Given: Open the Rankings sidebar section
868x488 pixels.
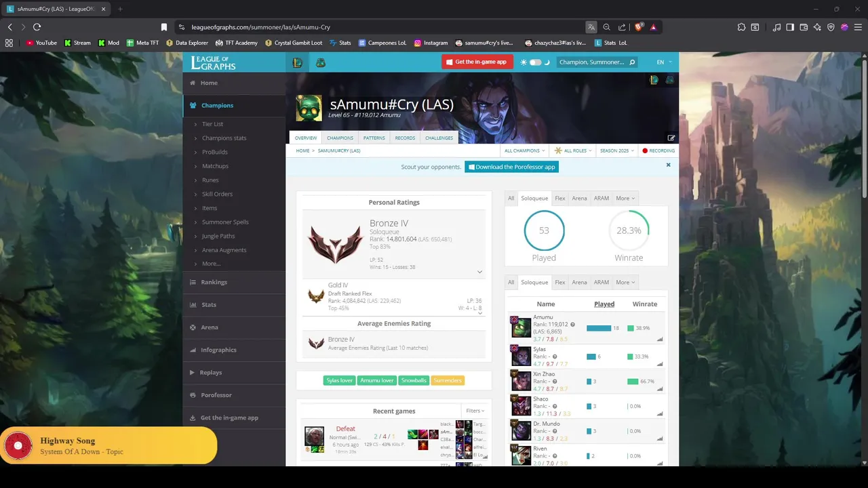Looking at the screenshot, I should click(x=234, y=282).
